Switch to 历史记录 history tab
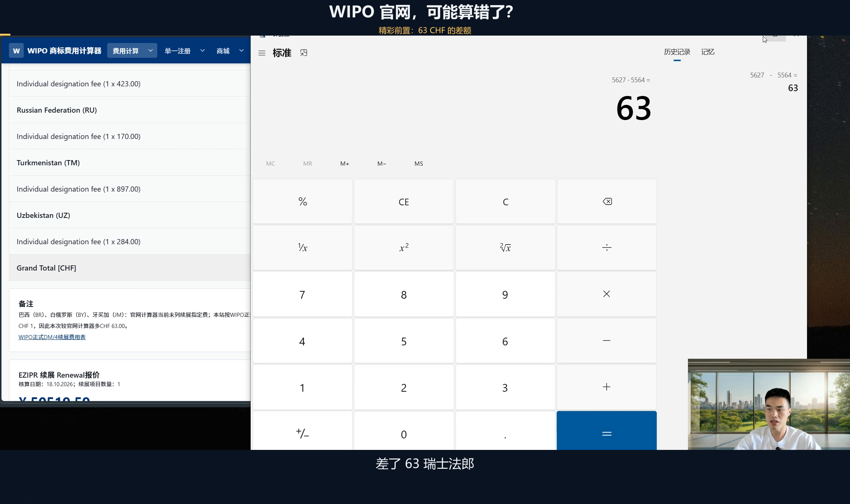 pos(677,52)
